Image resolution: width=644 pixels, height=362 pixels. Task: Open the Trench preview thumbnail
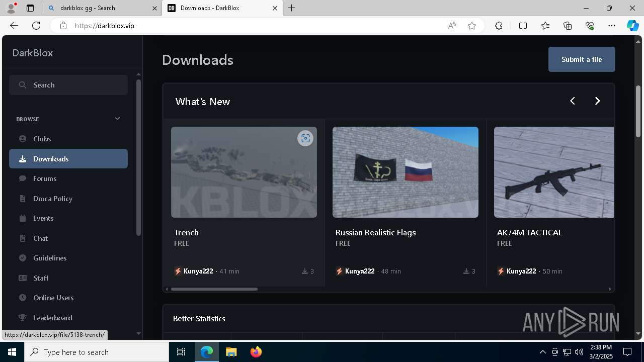coord(244,172)
